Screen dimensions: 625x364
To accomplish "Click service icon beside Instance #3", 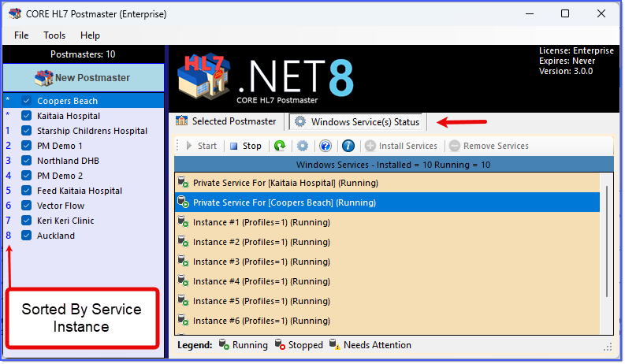I will [x=183, y=261].
